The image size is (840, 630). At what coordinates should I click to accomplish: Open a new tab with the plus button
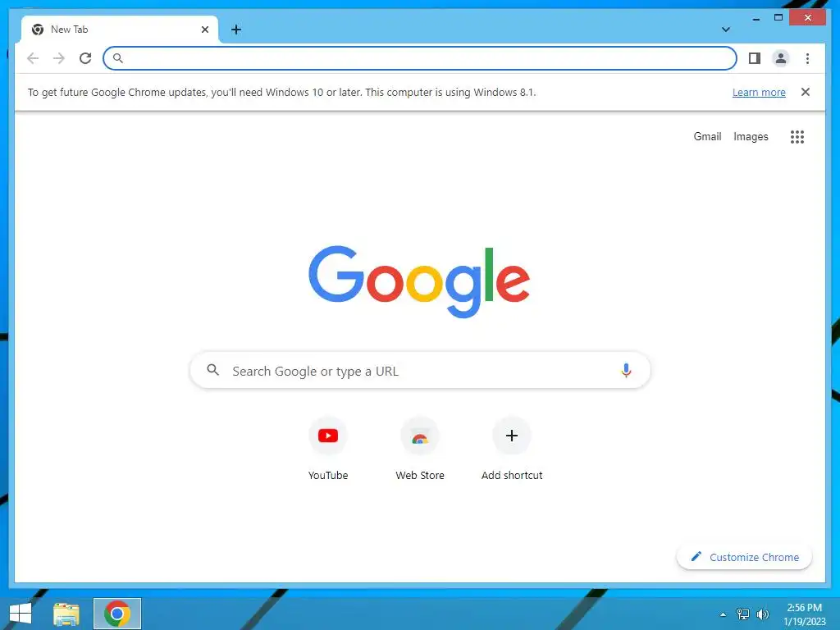[x=236, y=30]
